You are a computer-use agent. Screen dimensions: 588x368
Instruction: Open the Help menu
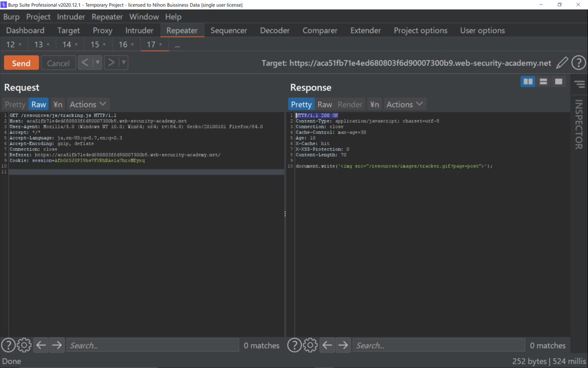(x=173, y=17)
